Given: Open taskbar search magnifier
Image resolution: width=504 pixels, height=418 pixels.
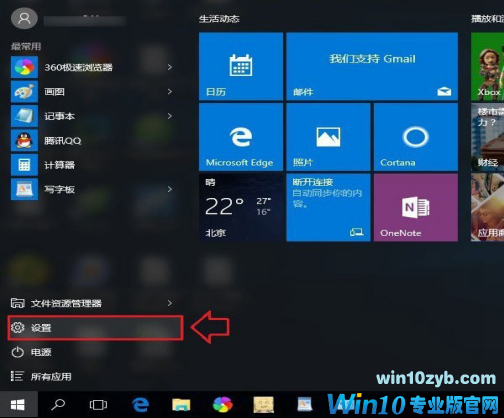Looking at the screenshot, I should pos(58,405).
